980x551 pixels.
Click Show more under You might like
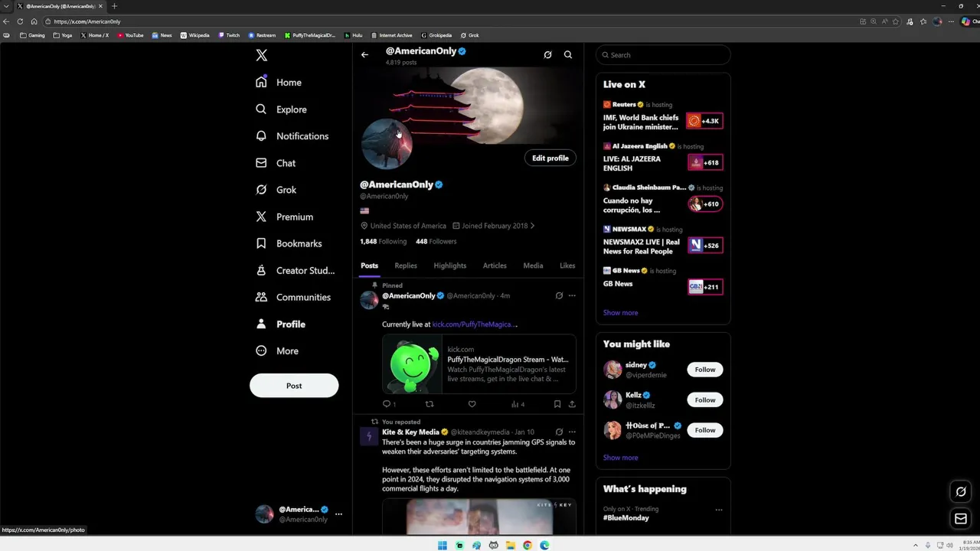[x=620, y=458]
